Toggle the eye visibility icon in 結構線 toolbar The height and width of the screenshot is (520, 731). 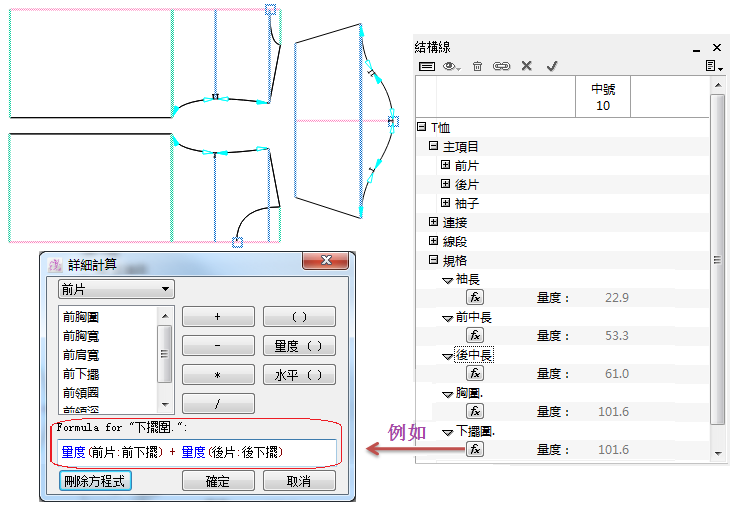coord(451,66)
